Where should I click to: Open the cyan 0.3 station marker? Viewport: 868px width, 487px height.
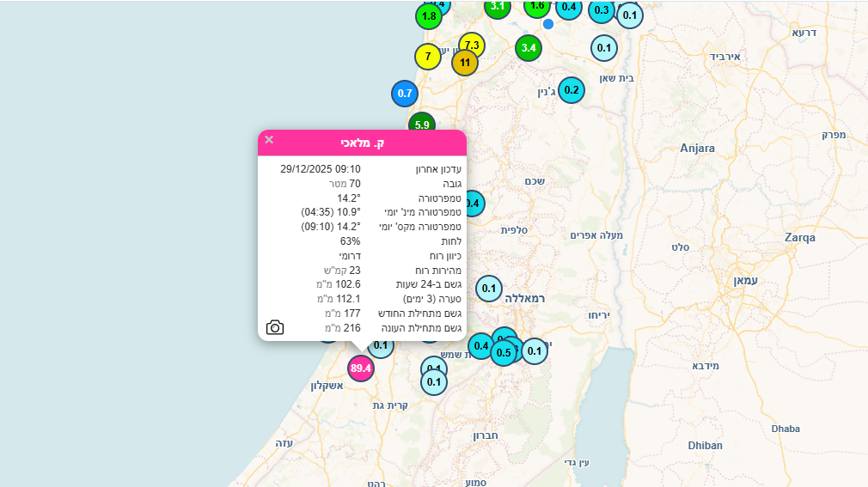(x=602, y=10)
